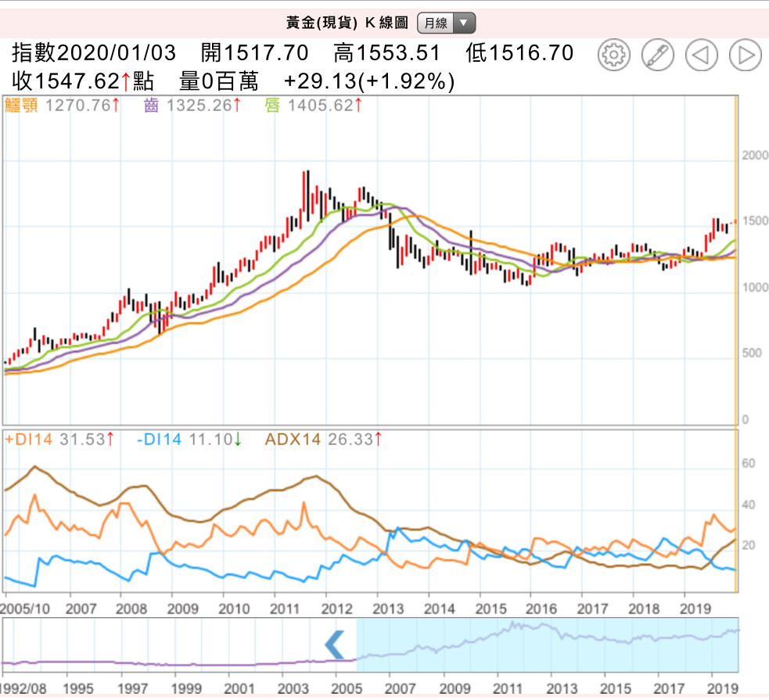Click the 齒 1325.26 legend label
Viewport: 769px width, 700px height.
(x=192, y=105)
